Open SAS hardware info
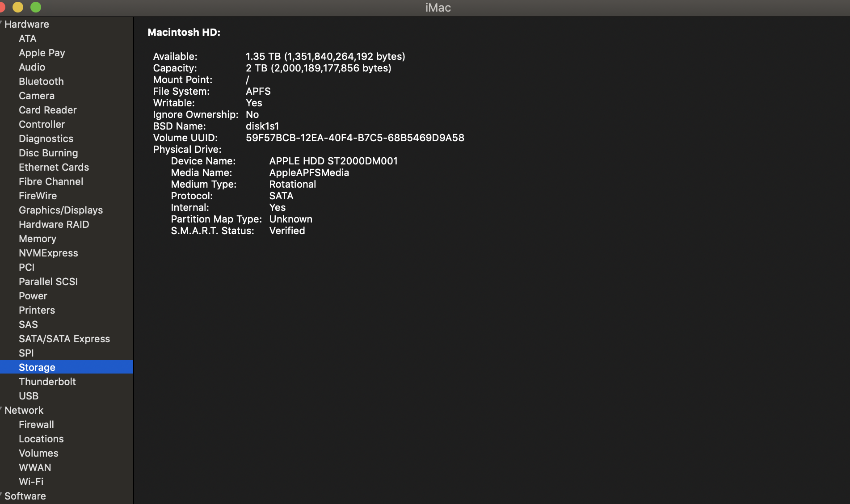The height and width of the screenshot is (504, 850). tap(28, 324)
